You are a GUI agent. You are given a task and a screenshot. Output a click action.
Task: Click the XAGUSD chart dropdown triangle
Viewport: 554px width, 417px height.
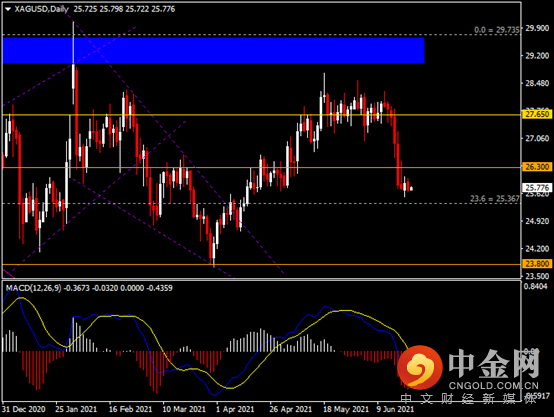pos(8,9)
